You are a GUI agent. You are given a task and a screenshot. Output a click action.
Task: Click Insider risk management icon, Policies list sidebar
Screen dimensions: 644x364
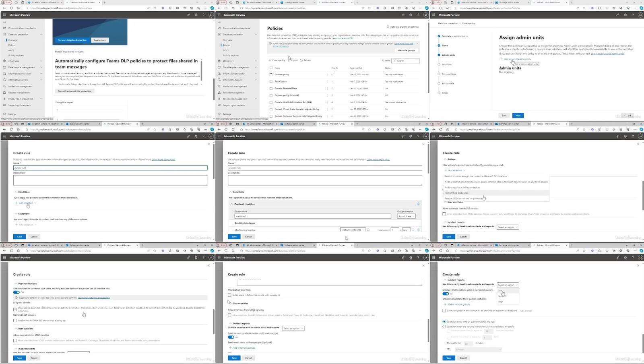point(219,86)
